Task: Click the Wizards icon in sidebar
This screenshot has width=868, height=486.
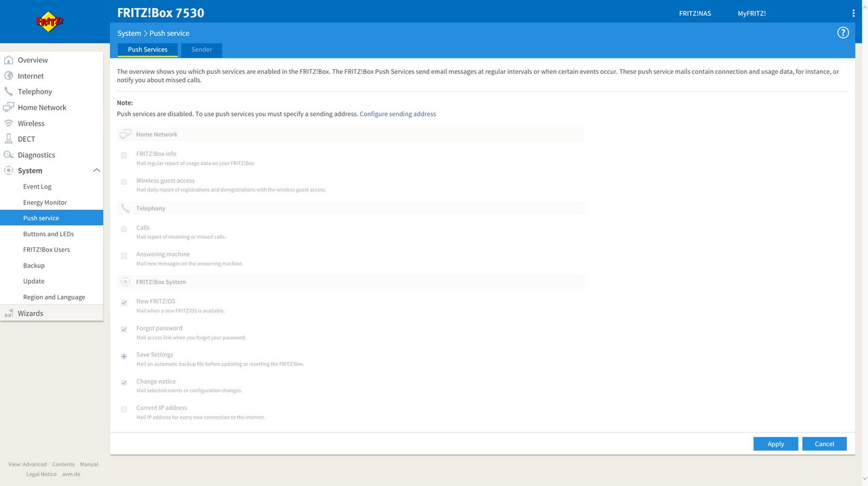Action: point(9,314)
